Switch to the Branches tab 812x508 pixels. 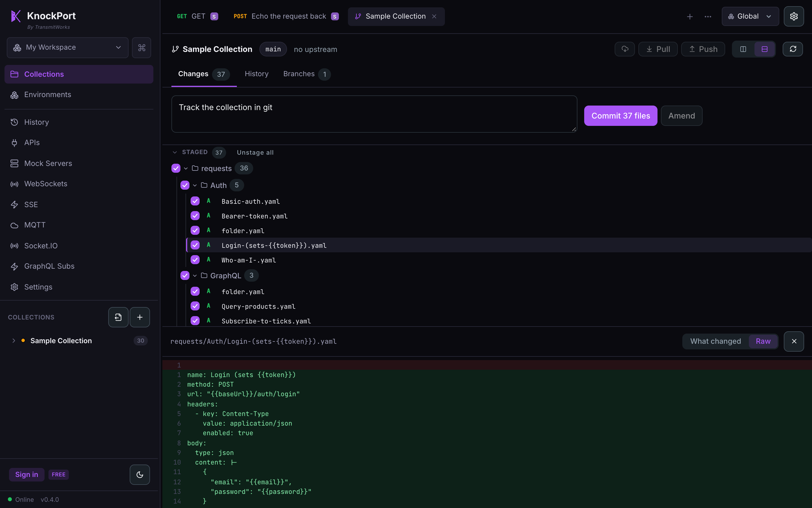[307, 74]
